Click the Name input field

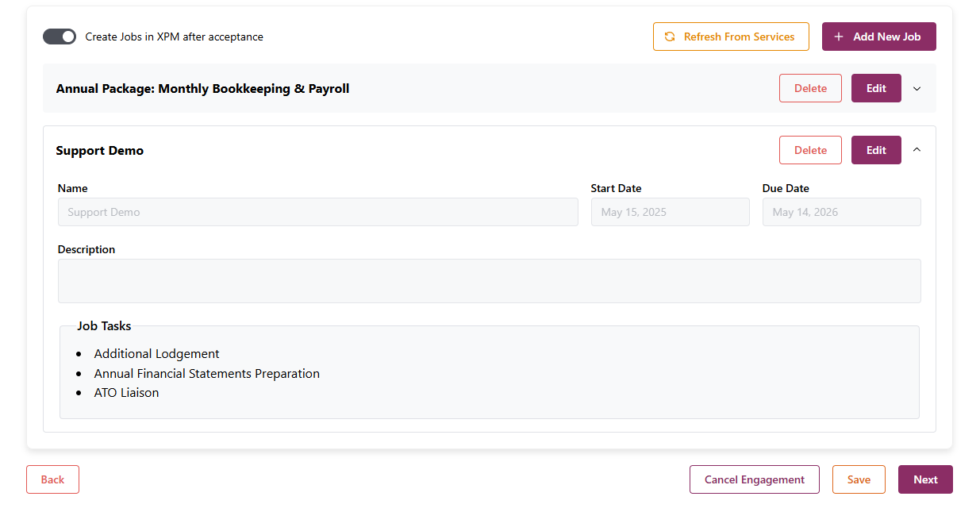point(317,212)
